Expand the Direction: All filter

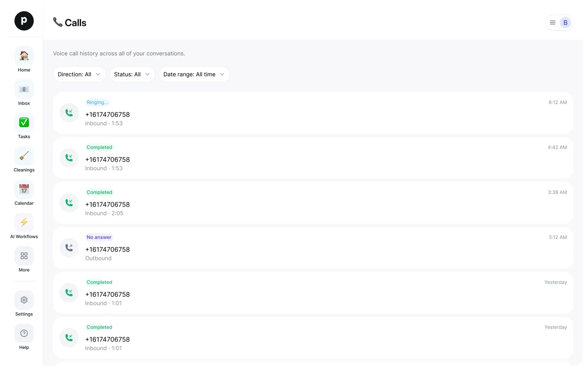tap(79, 74)
